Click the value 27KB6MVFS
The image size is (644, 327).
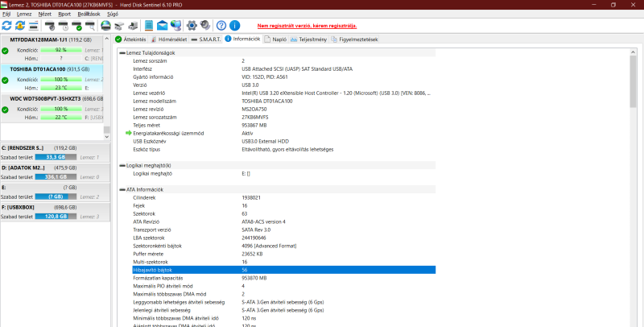click(255, 117)
